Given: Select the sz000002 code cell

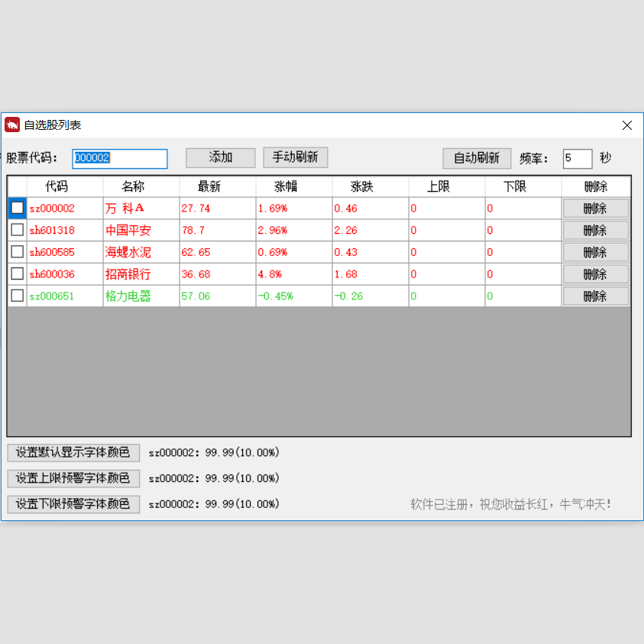Looking at the screenshot, I should (65, 209).
